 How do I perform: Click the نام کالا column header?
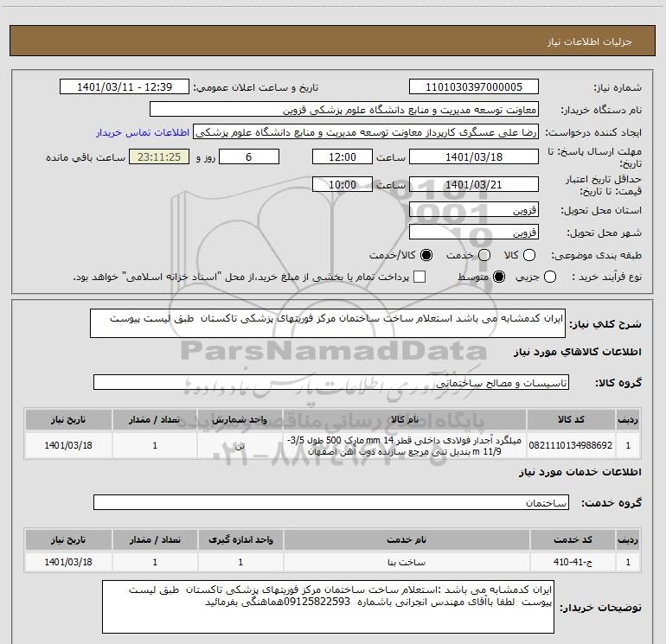click(x=405, y=420)
